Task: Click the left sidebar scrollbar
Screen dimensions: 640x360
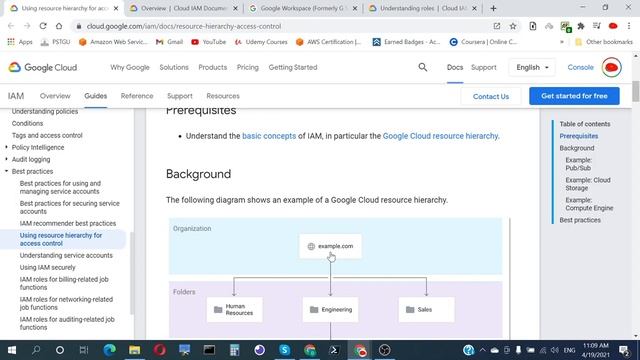Action: 131,273
